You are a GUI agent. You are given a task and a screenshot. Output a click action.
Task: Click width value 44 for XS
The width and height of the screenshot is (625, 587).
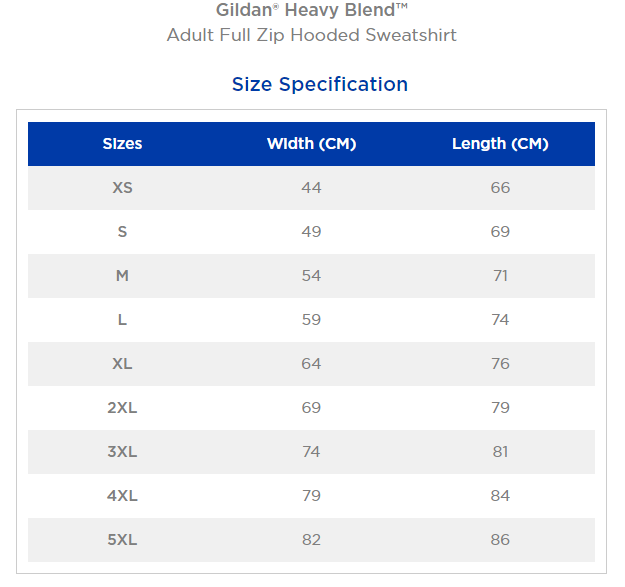click(311, 188)
